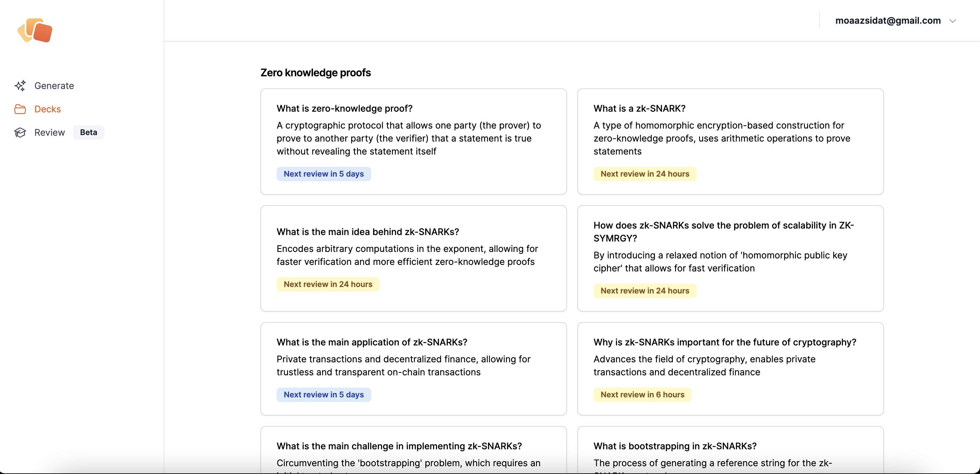The height and width of the screenshot is (474, 980).
Task: Click the Beta badge next to Review
Action: tap(89, 132)
